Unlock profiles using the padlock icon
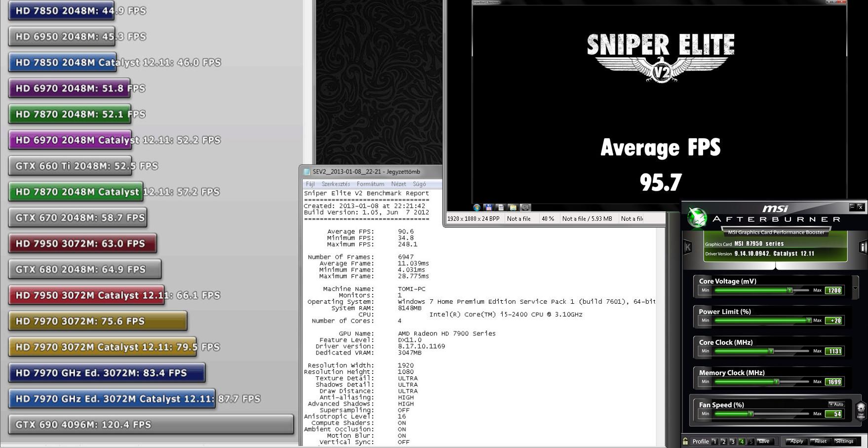 pyautogui.click(x=685, y=441)
